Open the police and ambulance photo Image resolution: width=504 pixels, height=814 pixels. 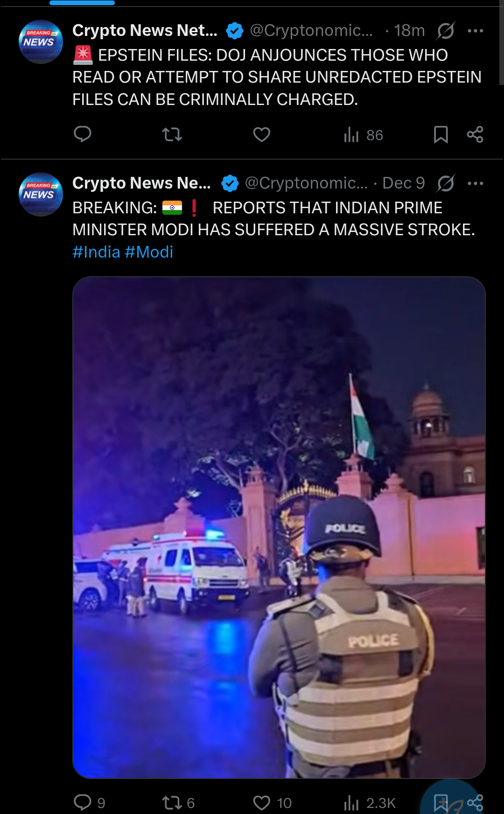point(279,527)
